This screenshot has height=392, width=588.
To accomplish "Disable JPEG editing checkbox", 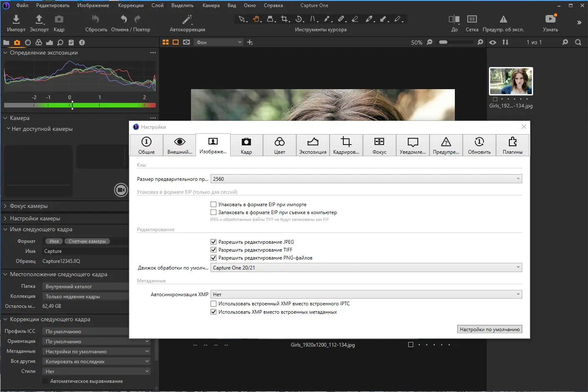I will (213, 242).
